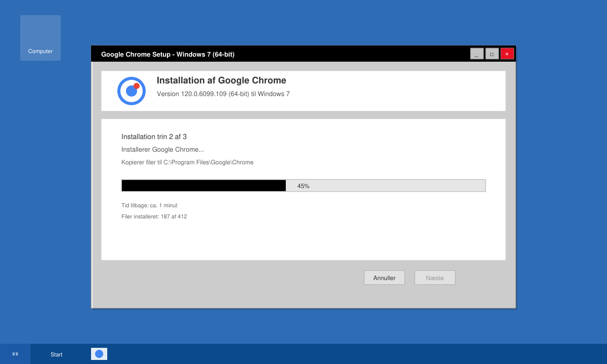Open the Start menu label
The image size is (607, 364).
(56, 354)
